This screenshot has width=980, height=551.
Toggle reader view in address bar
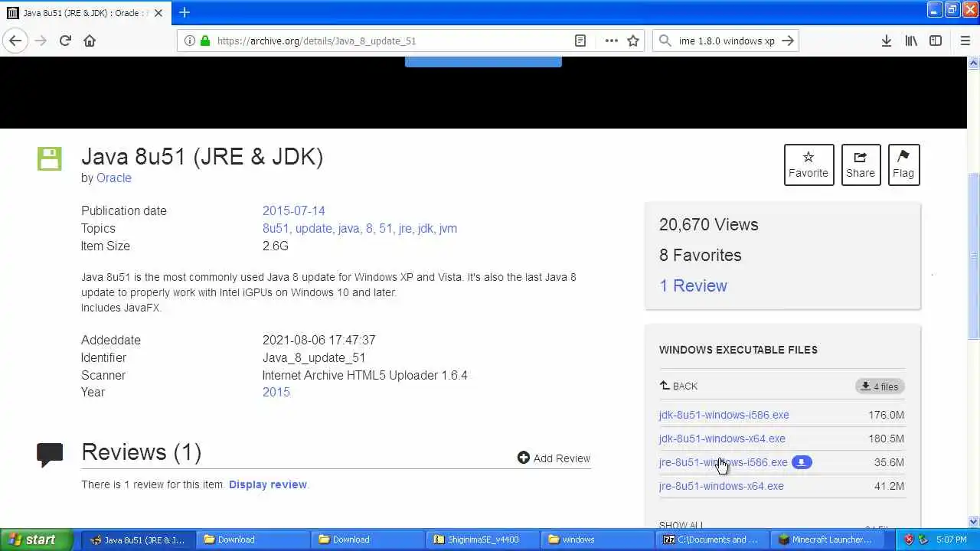pos(580,41)
